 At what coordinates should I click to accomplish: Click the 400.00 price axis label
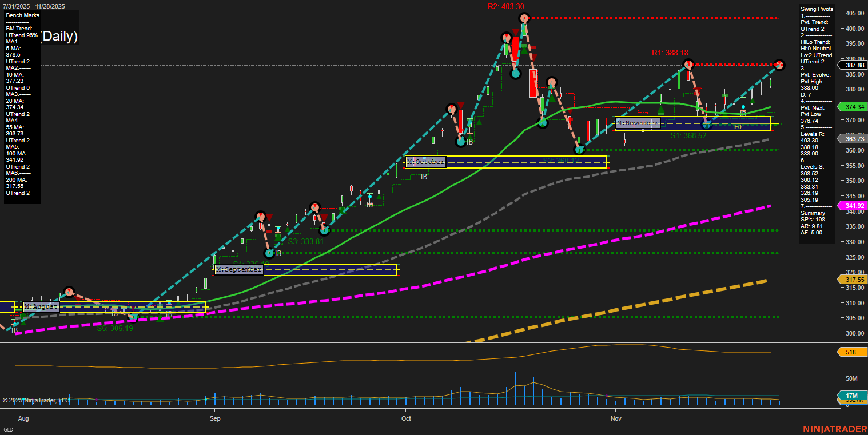pos(854,29)
